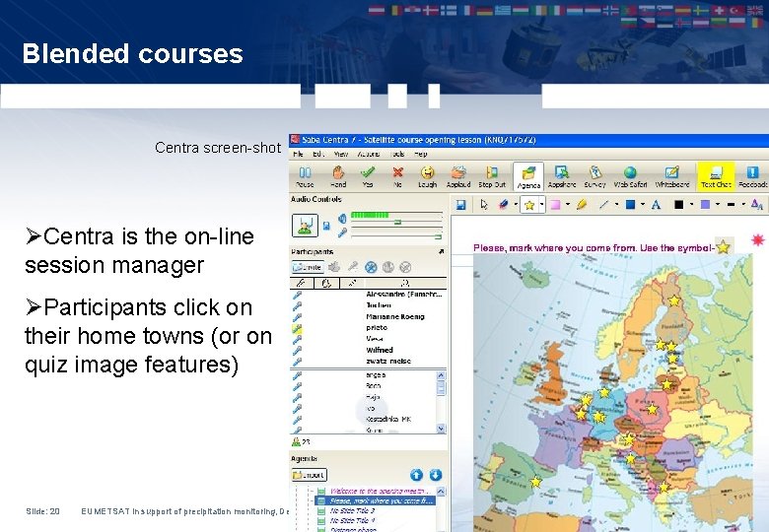Select the blue filled square tool
769x532 pixels.
pyautogui.click(x=631, y=205)
